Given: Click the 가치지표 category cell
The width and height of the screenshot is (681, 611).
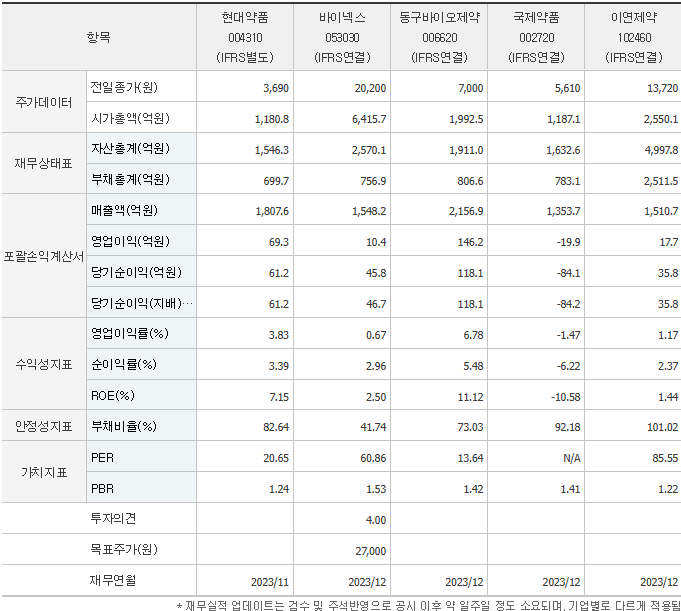Looking at the screenshot, I should pyautogui.click(x=43, y=472).
